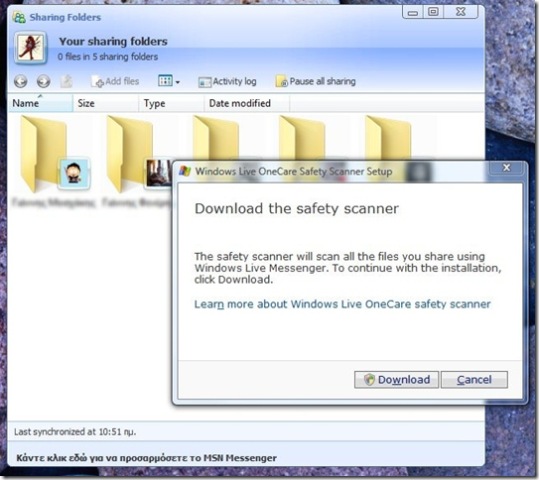
Task: Click the user display picture in the header
Action: click(31, 47)
